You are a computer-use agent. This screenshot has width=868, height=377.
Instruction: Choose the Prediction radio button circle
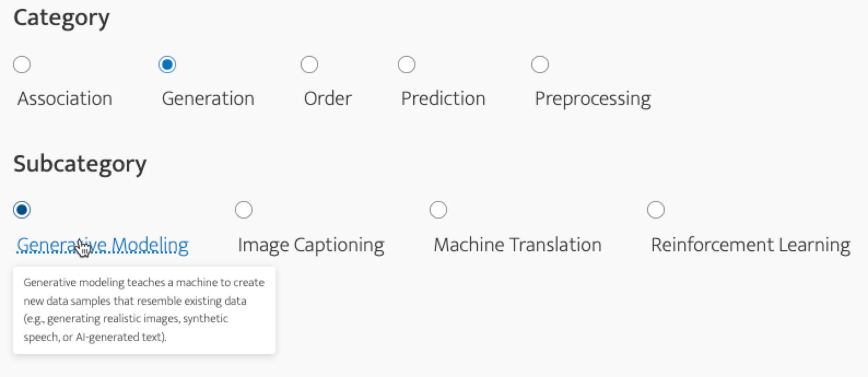click(x=407, y=64)
